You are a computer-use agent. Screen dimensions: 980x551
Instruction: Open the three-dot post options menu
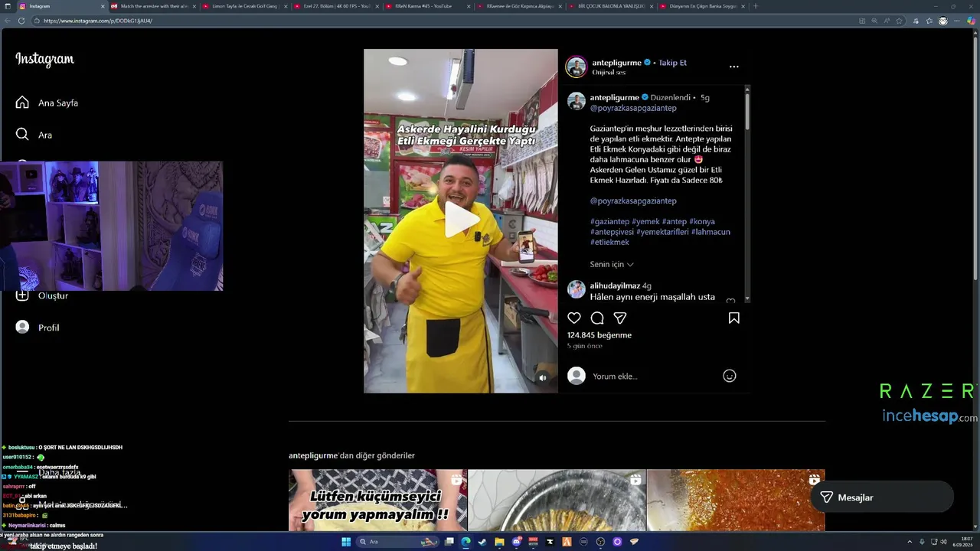point(733,67)
